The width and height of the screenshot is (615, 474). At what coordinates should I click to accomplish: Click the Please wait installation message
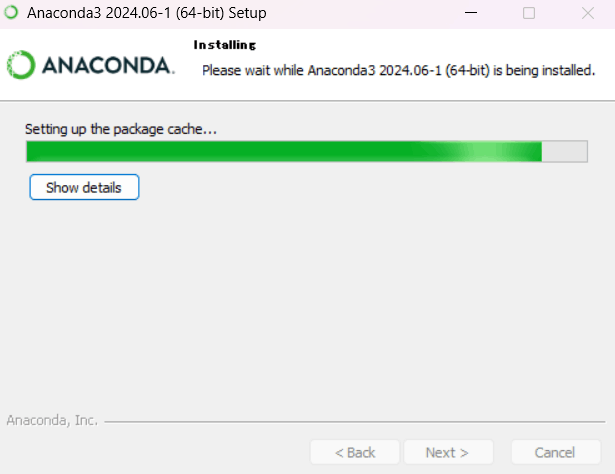pyautogui.click(x=398, y=71)
